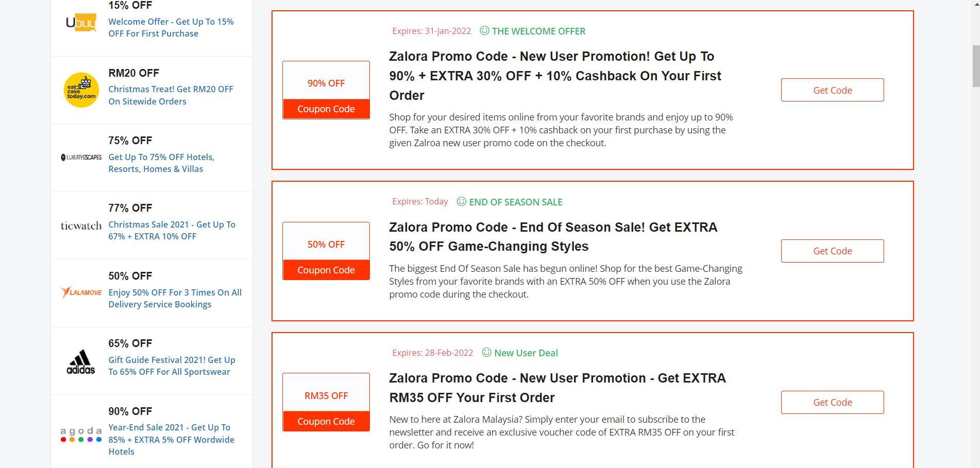This screenshot has height=468, width=980.
Task: Open End Of Season Sale promo title
Action: (553, 237)
